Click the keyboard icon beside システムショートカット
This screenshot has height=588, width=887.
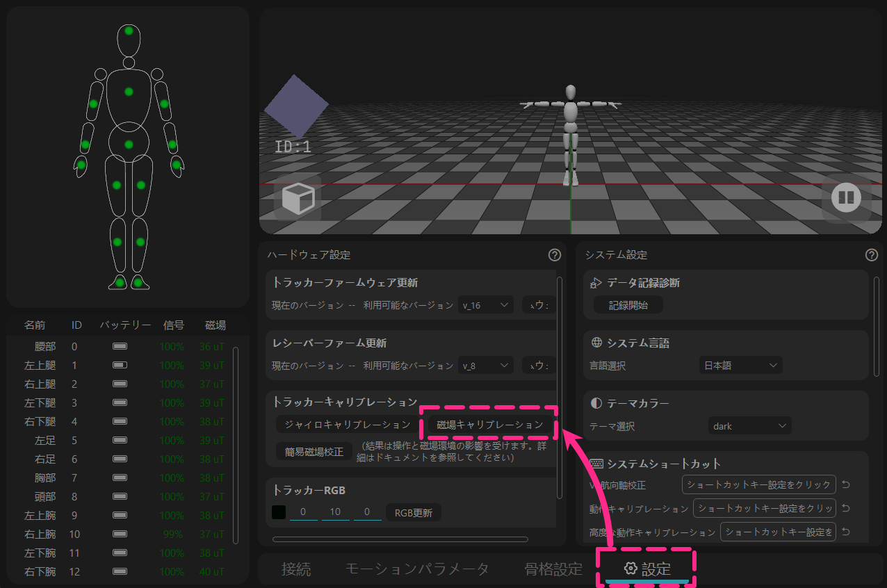596,464
